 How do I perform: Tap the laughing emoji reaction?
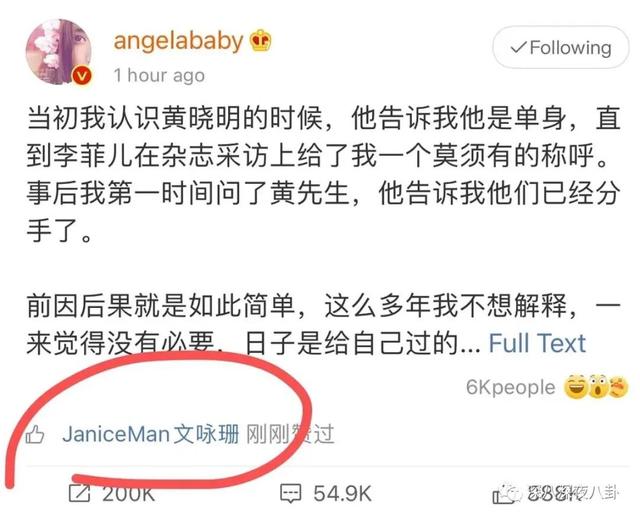pos(576,387)
